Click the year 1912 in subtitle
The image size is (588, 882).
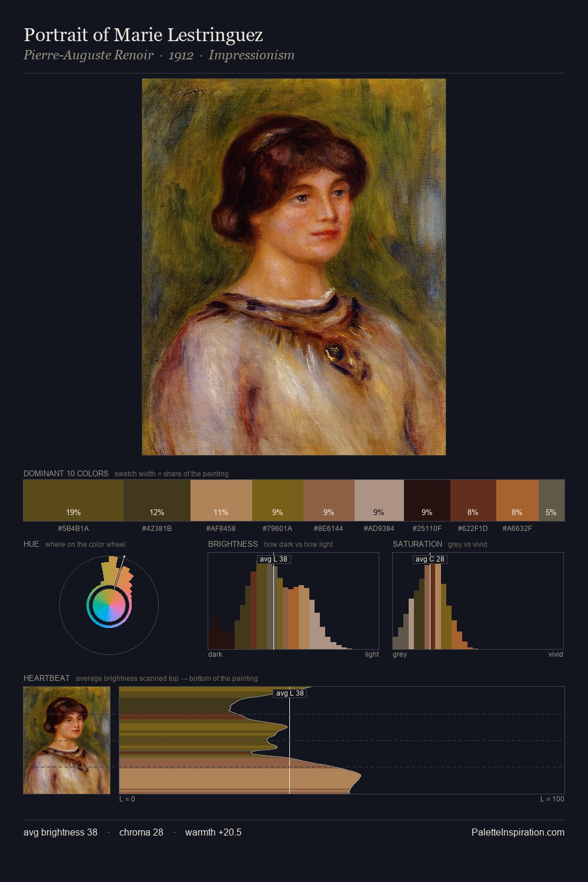[181, 55]
